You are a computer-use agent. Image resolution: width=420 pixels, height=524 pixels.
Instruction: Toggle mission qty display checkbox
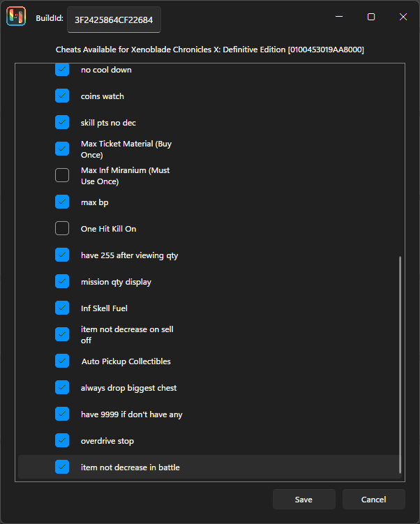tap(62, 281)
